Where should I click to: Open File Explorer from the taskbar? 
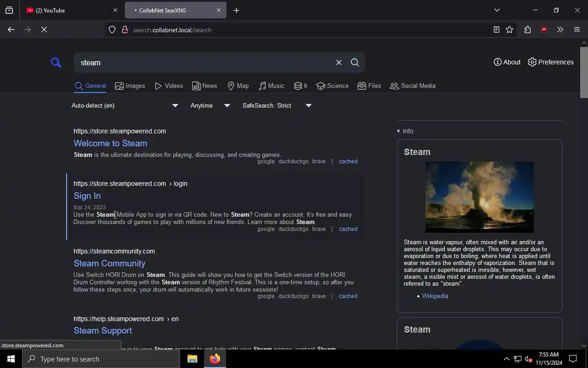[192, 359]
